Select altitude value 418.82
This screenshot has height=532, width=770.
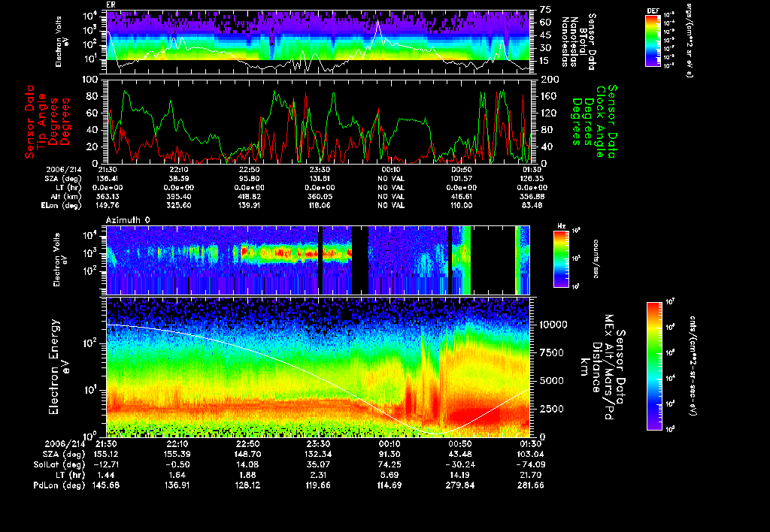250,196
